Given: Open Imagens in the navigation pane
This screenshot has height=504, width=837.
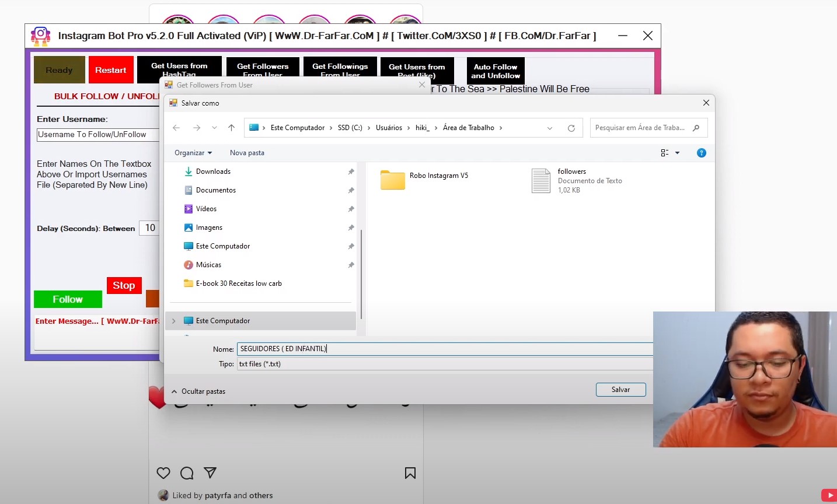Looking at the screenshot, I should pyautogui.click(x=209, y=228).
